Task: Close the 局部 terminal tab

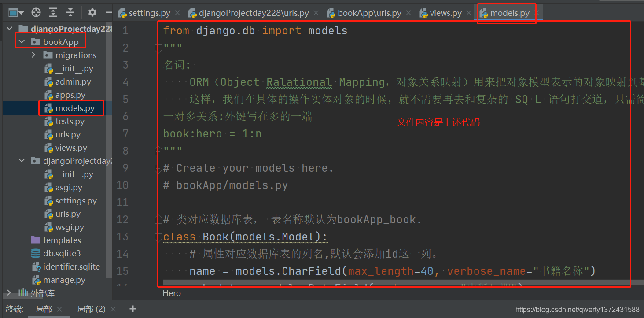Action: (x=60, y=310)
